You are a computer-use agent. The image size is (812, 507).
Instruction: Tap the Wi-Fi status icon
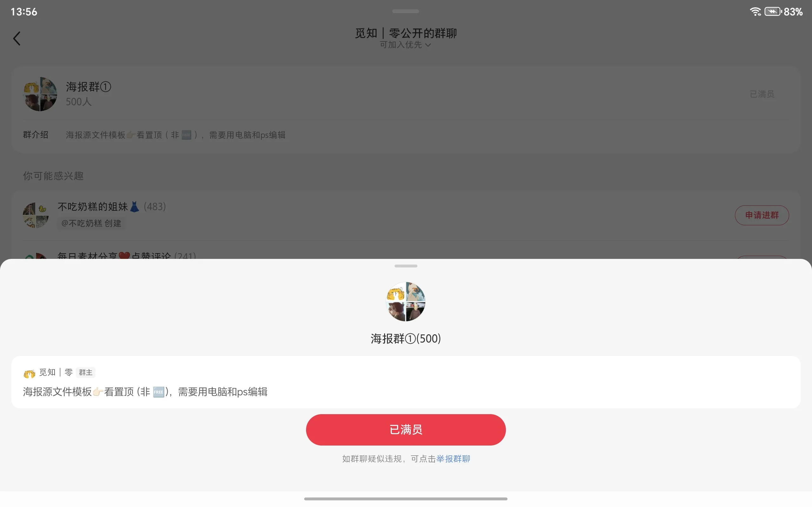click(x=755, y=12)
